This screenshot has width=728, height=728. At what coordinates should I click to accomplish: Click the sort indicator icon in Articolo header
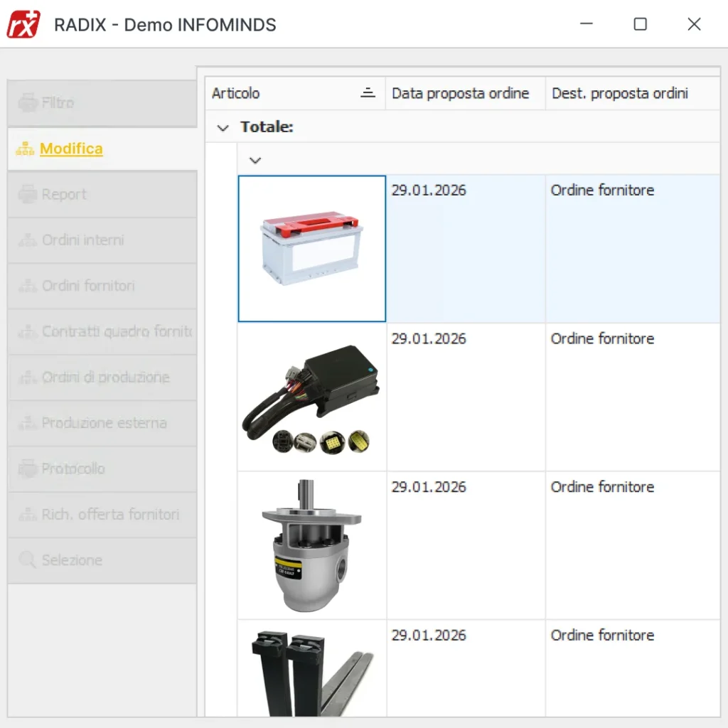368,93
